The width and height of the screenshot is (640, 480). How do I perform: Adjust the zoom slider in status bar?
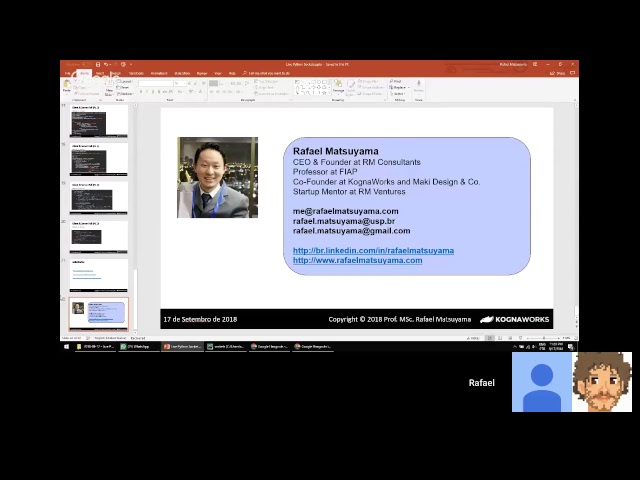[543, 338]
